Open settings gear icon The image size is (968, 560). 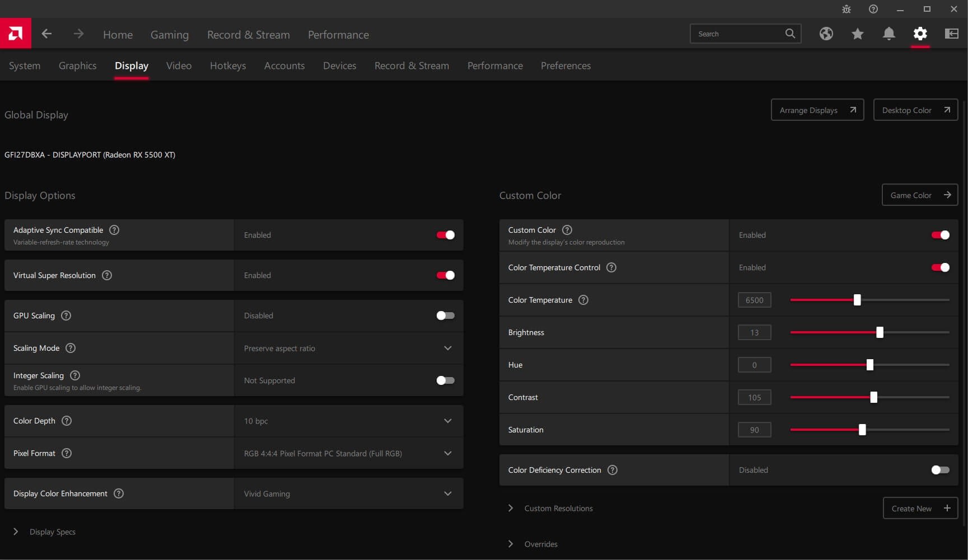(920, 34)
